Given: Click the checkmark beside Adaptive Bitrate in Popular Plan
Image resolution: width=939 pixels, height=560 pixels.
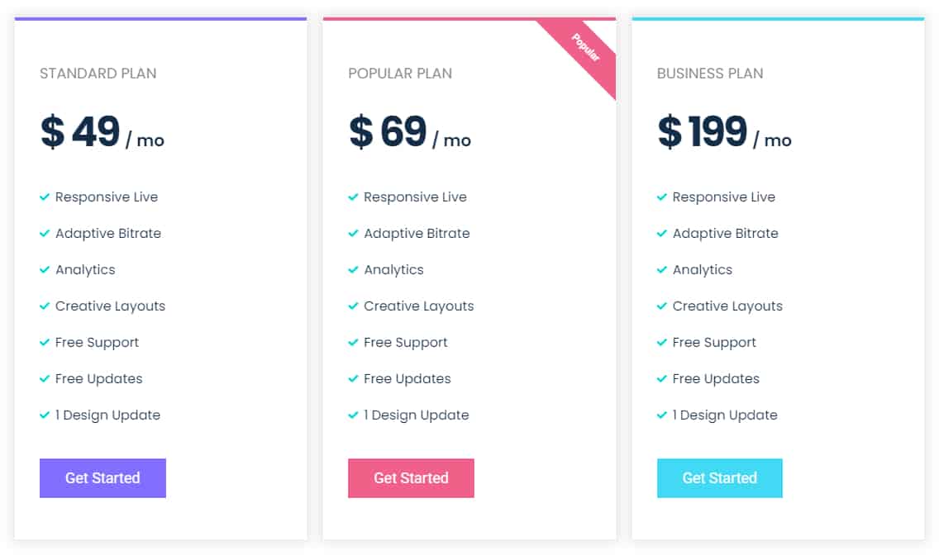Looking at the screenshot, I should pos(353,233).
